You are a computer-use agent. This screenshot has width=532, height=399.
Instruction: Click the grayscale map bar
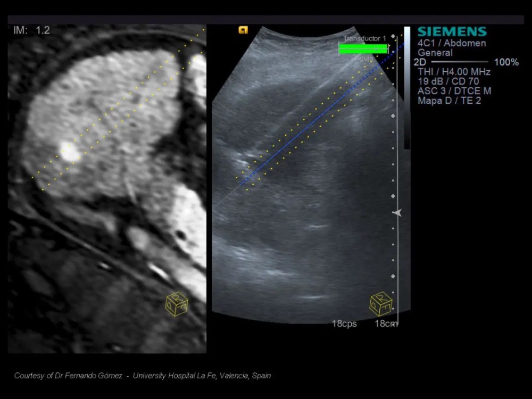(x=407, y=85)
